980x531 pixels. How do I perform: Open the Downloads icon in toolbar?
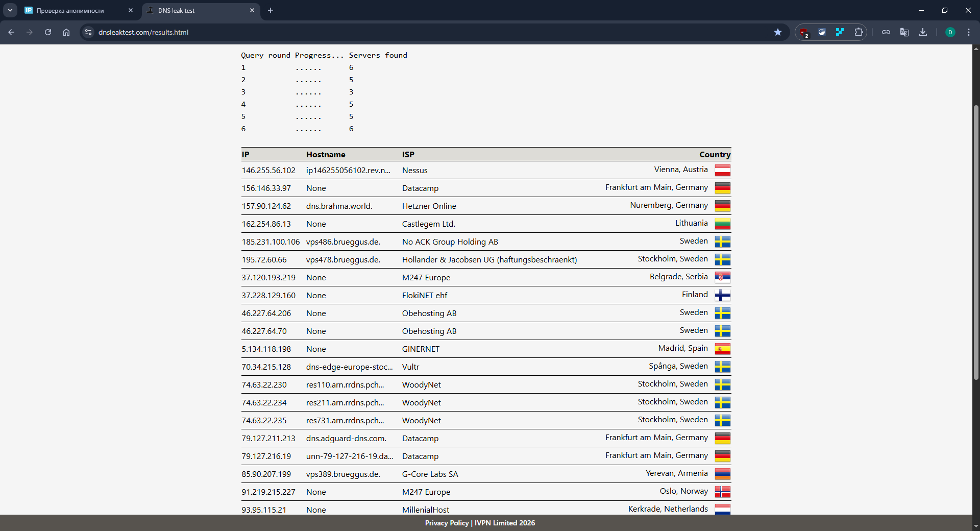pyautogui.click(x=922, y=32)
